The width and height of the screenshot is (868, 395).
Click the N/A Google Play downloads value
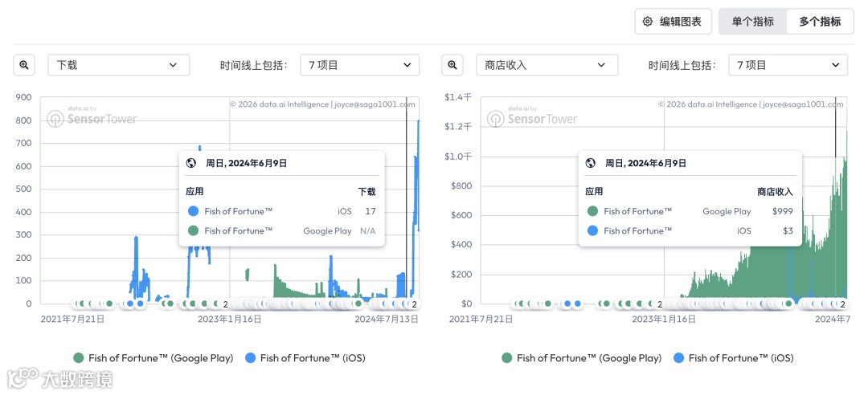[367, 230]
